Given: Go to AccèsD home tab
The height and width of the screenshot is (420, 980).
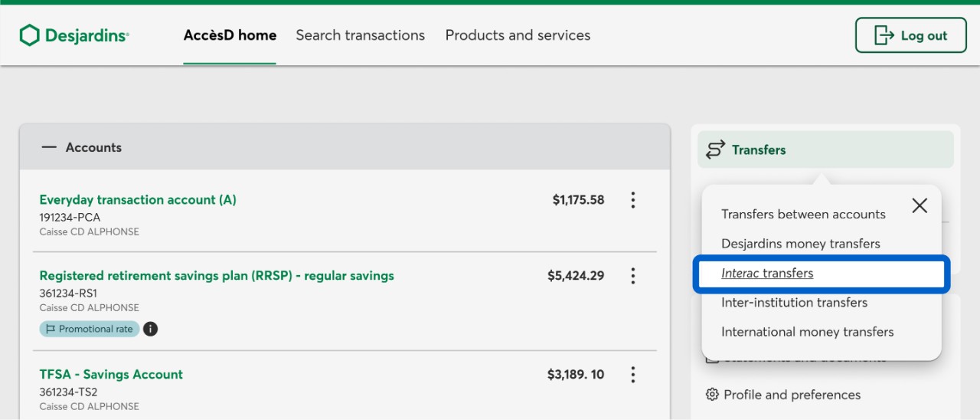Looking at the screenshot, I should click(x=230, y=35).
